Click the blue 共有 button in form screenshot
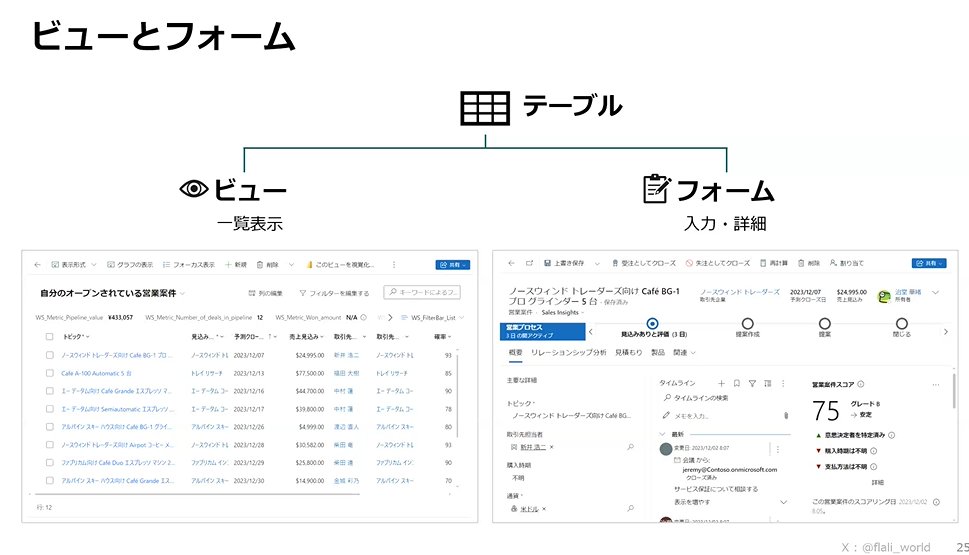Viewport: 969px width, 555px height. pos(929,263)
